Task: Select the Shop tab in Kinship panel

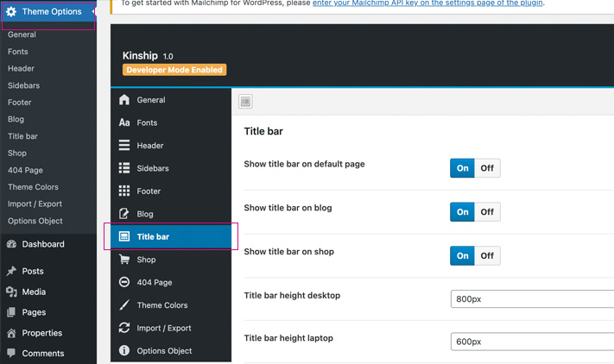Action: [x=171, y=260]
